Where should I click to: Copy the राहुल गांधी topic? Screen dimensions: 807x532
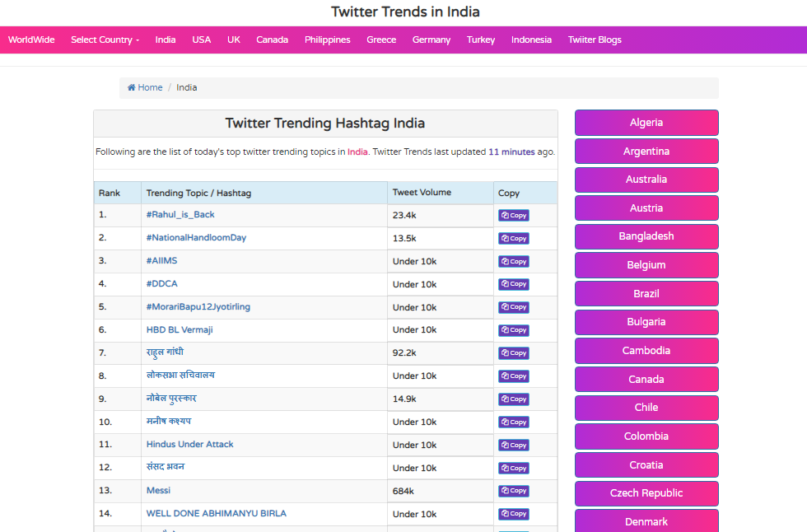[514, 353]
